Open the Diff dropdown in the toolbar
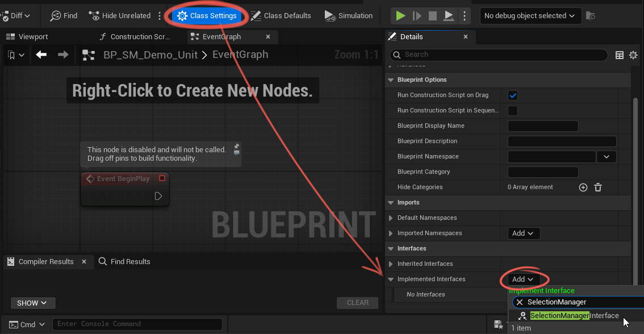The image size is (644, 334). 15,16
